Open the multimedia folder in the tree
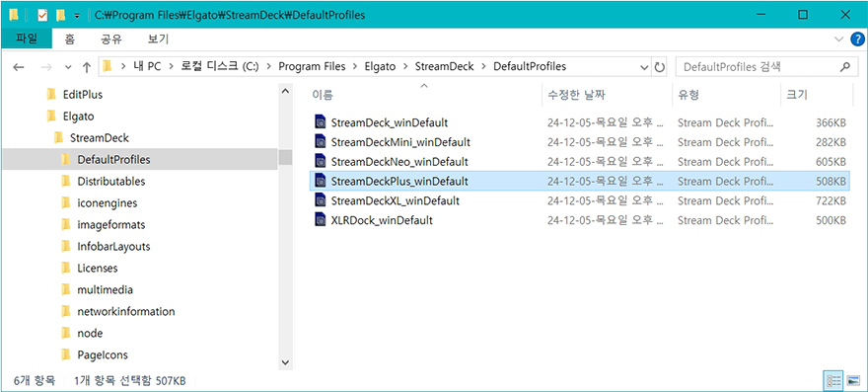 105,289
